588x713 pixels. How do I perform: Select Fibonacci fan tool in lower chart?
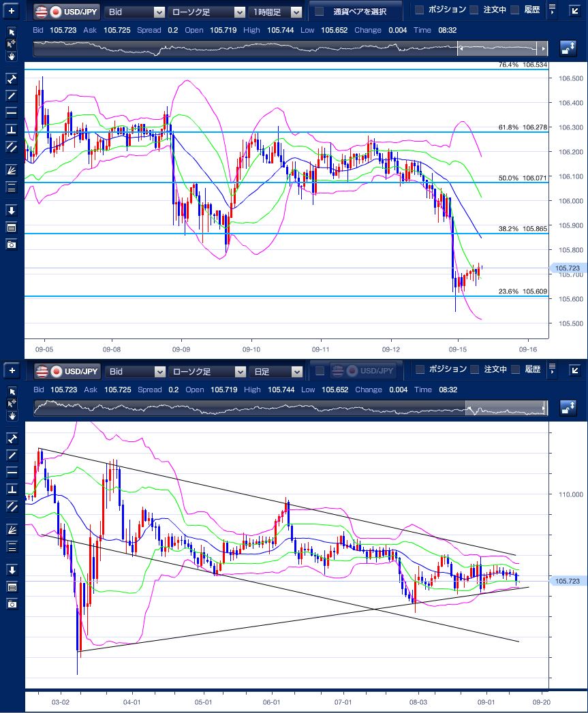point(12,529)
